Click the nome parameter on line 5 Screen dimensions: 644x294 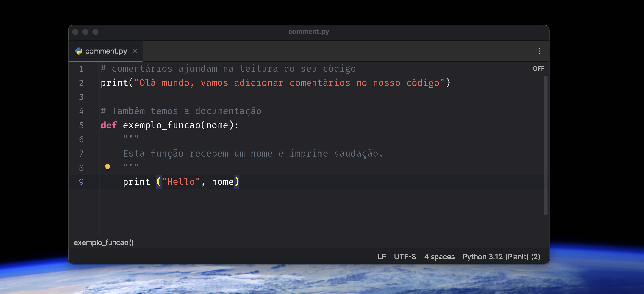pyautogui.click(x=218, y=125)
